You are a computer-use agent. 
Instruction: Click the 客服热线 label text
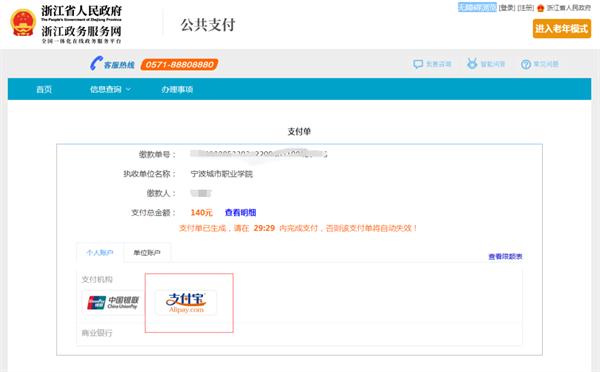119,65
